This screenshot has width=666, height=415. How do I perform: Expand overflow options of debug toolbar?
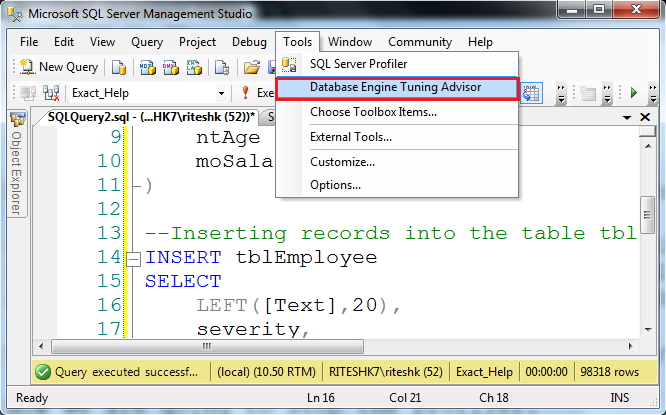point(653,93)
